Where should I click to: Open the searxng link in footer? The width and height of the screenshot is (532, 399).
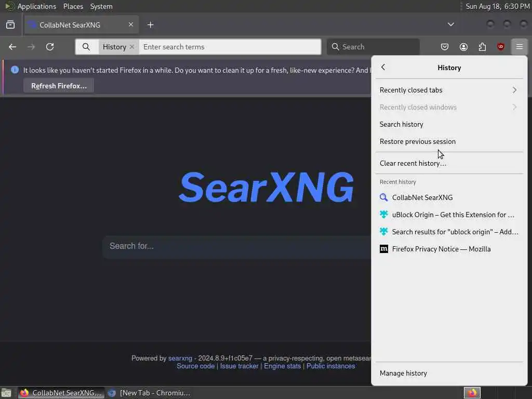(x=180, y=358)
